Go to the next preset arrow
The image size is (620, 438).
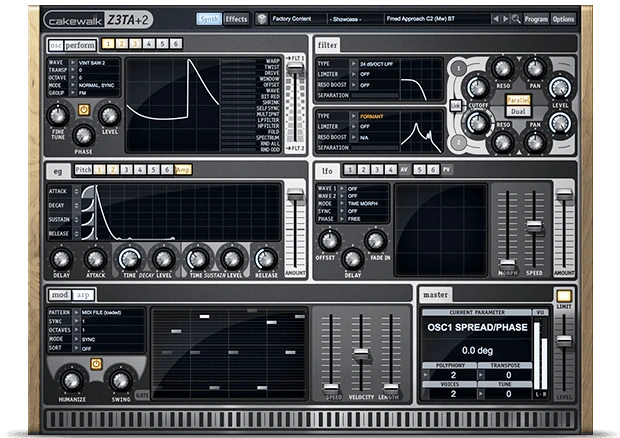click(505, 19)
